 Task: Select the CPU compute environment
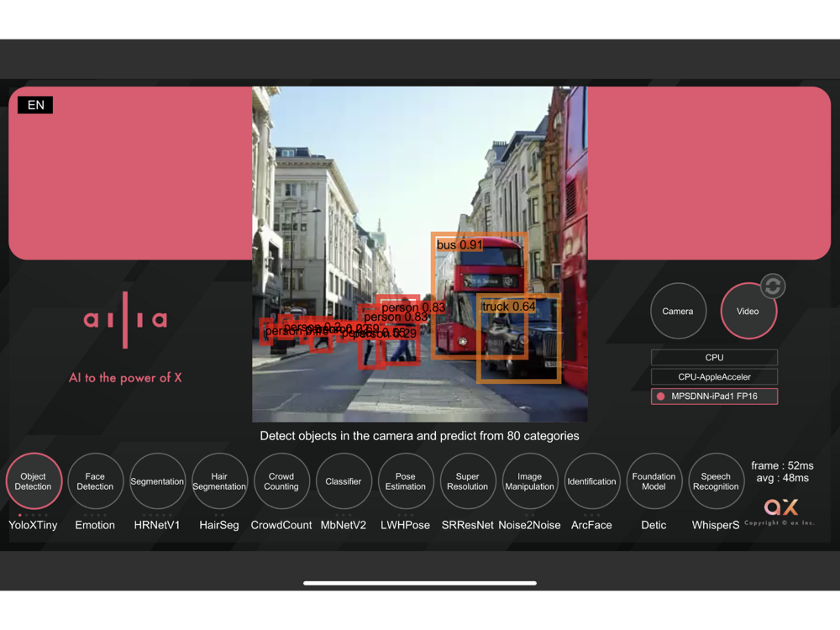point(714,357)
